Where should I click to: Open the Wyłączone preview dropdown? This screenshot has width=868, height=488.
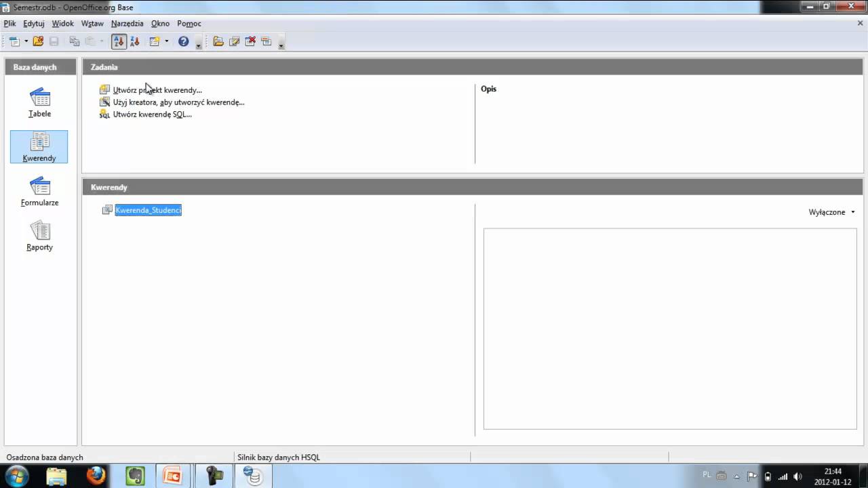(x=832, y=212)
